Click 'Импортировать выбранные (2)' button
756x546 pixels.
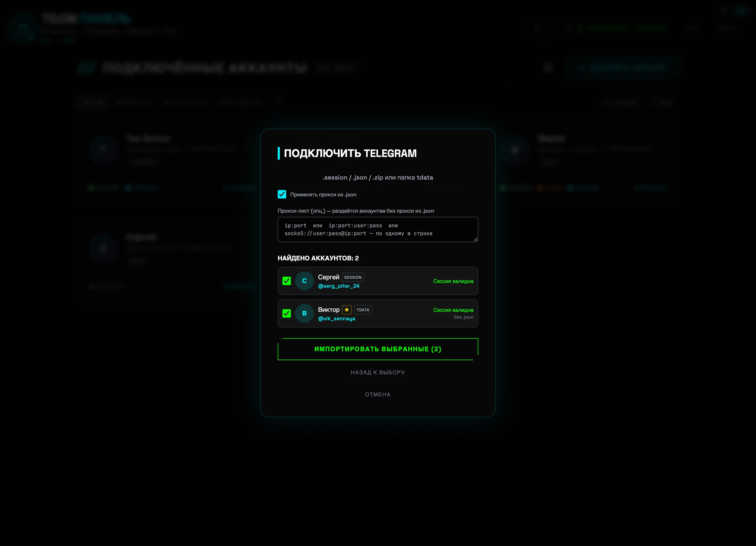tap(378, 349)
